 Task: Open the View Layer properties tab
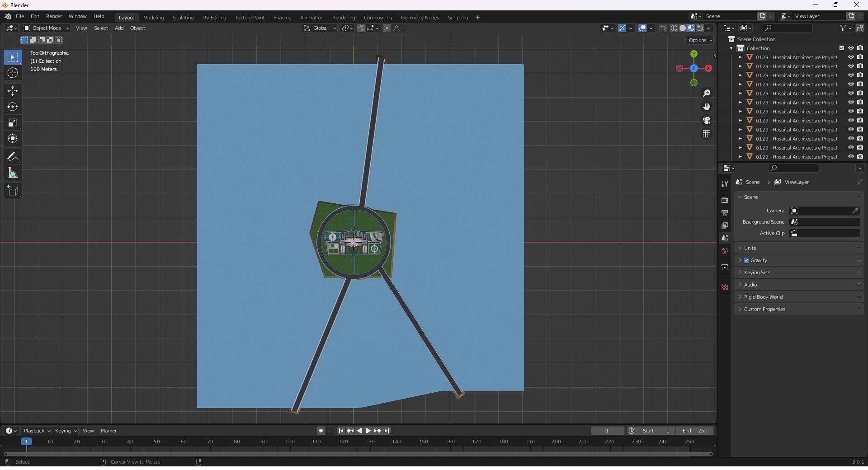pyautogui.click(x=725, y=225)
